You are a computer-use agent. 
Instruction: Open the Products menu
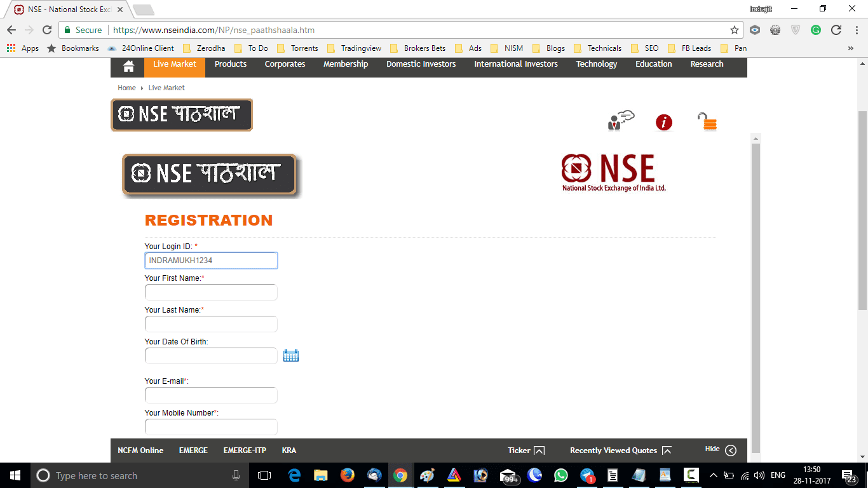pyautogui.click(x=231, y=64)
